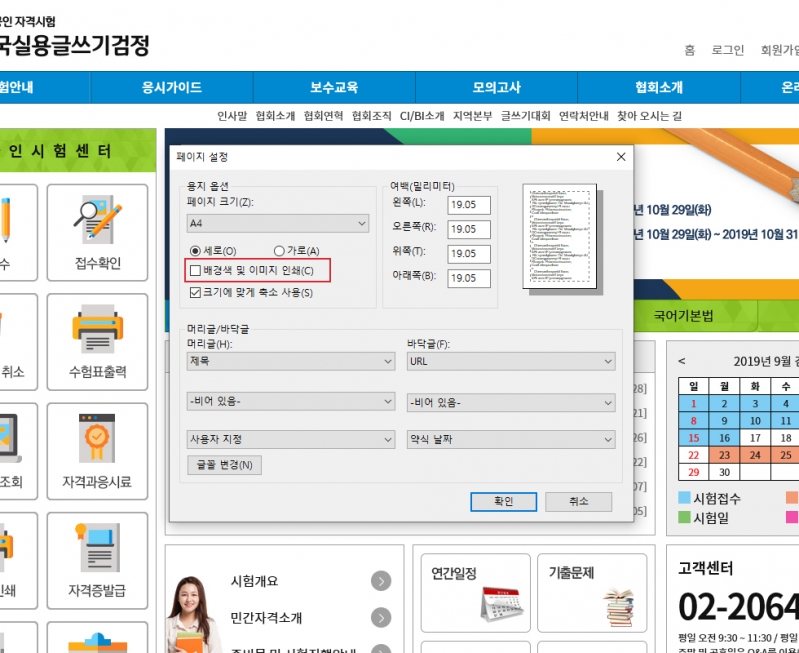The image size is (799, 653).
Task: Confirm with the 확인 button
Action: click(x=503, y=502)
